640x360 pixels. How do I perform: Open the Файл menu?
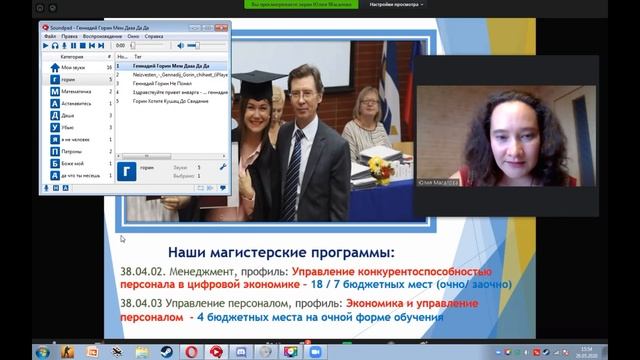[50, 36]
